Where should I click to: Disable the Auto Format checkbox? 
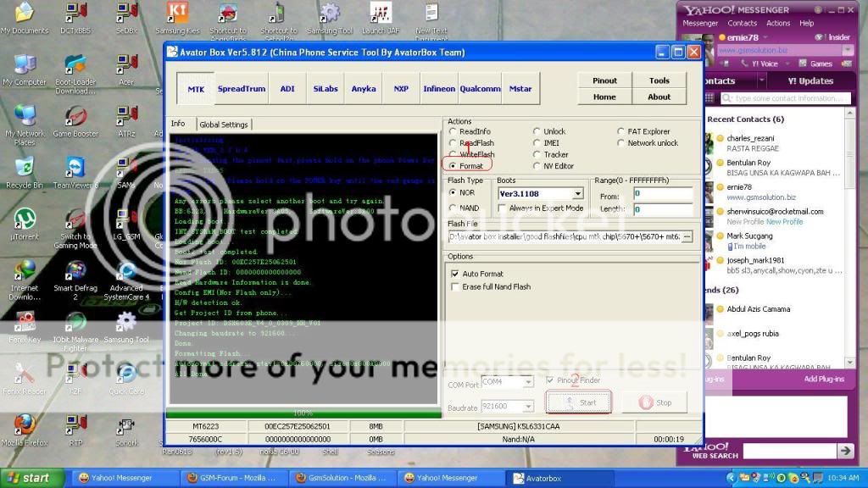click(x=456, y=274)
